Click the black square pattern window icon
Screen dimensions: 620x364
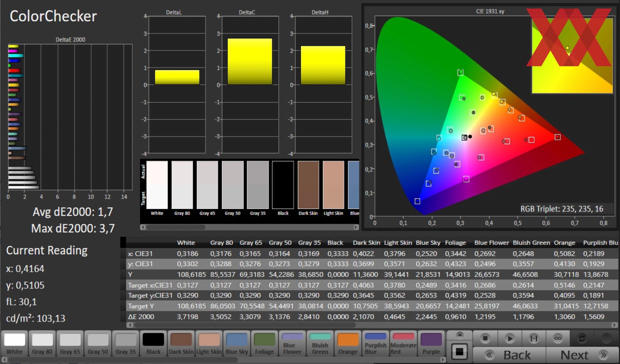[459, 352]
